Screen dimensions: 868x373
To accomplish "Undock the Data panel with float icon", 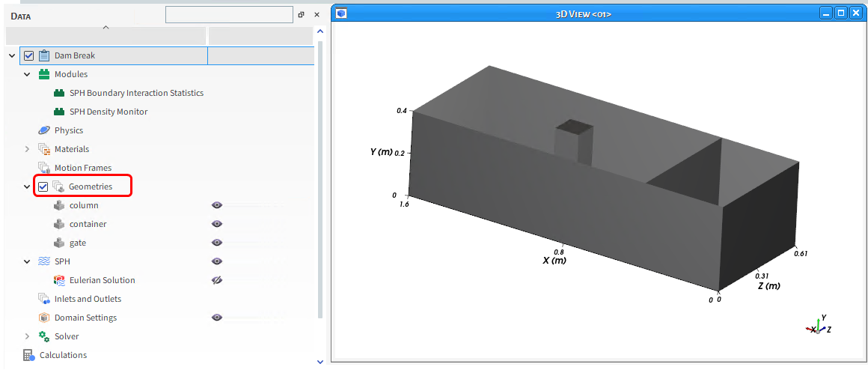I will [x=301, y=15].
